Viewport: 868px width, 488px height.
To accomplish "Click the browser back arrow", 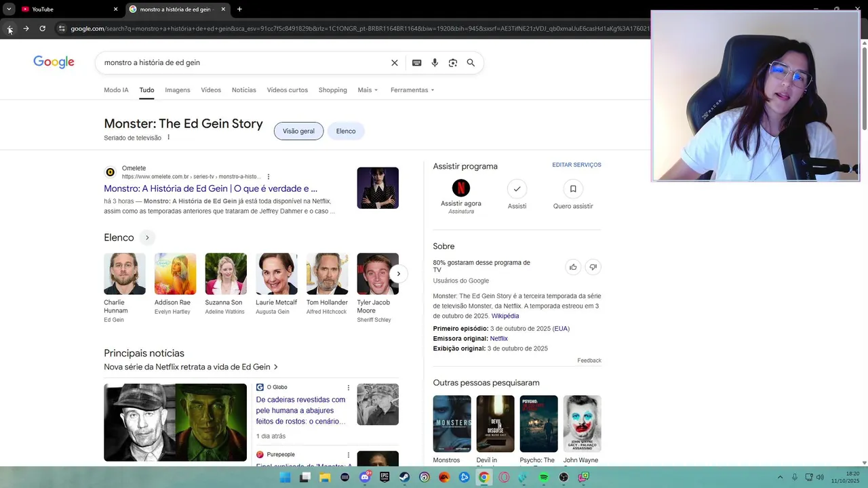I will [x=9, y=28].
